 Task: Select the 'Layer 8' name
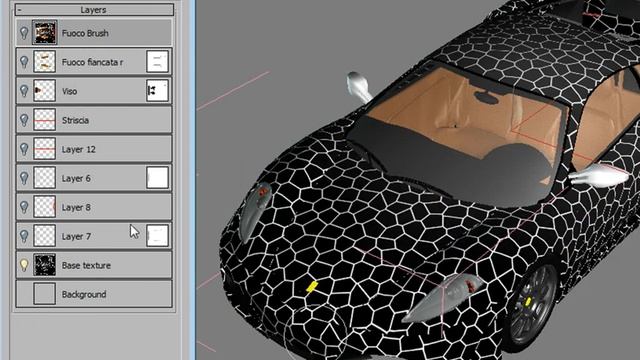point(76,207)
